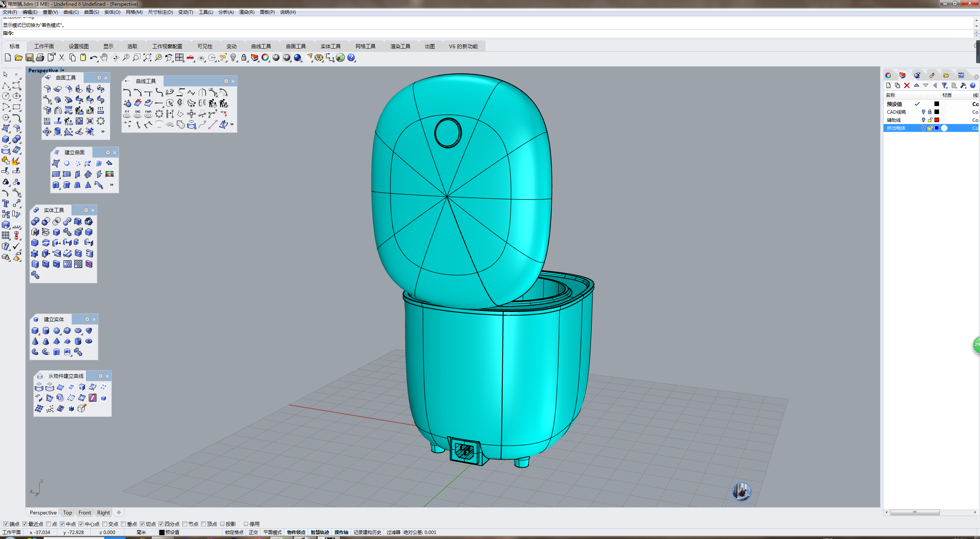
Task: Click the 智慧轨迹 status bar button
Action: [x=320, y=532]
